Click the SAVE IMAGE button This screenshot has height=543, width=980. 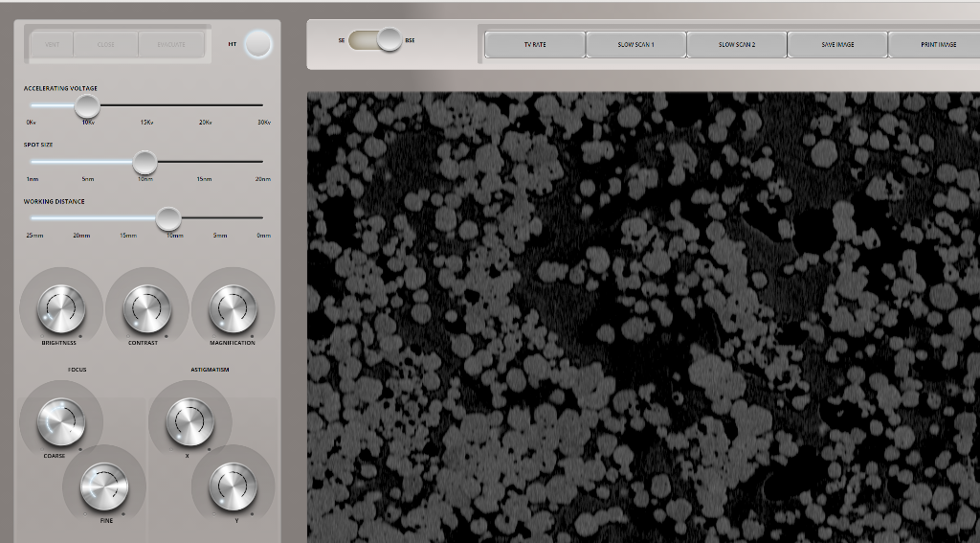coord(837,44)
